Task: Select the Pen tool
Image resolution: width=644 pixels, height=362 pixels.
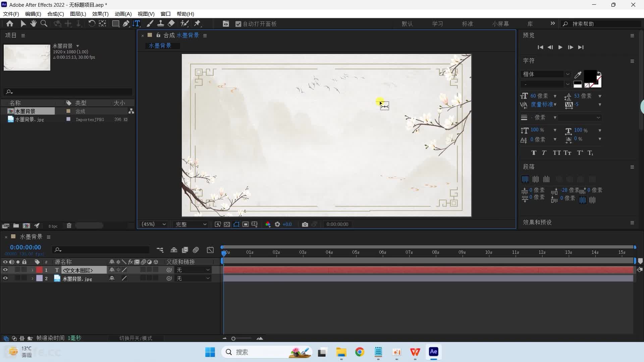Action: (x=126, y=23)
